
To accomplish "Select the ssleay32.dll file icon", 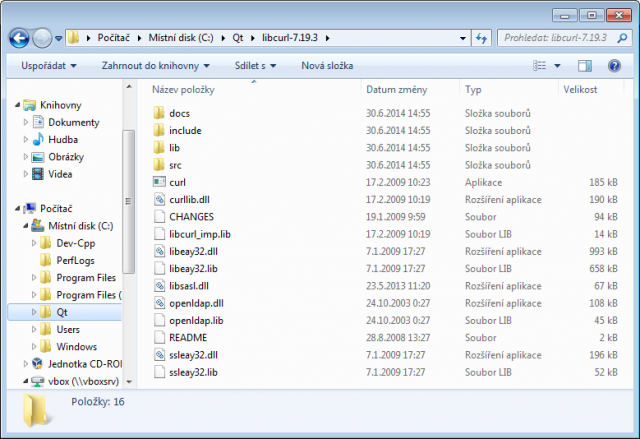I will click(159, 355).
